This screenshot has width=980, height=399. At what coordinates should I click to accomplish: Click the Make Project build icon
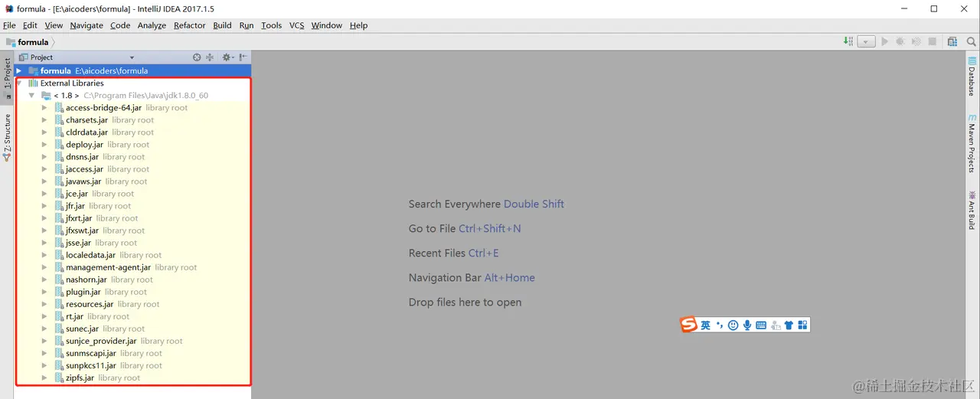[x=848, y=41]
